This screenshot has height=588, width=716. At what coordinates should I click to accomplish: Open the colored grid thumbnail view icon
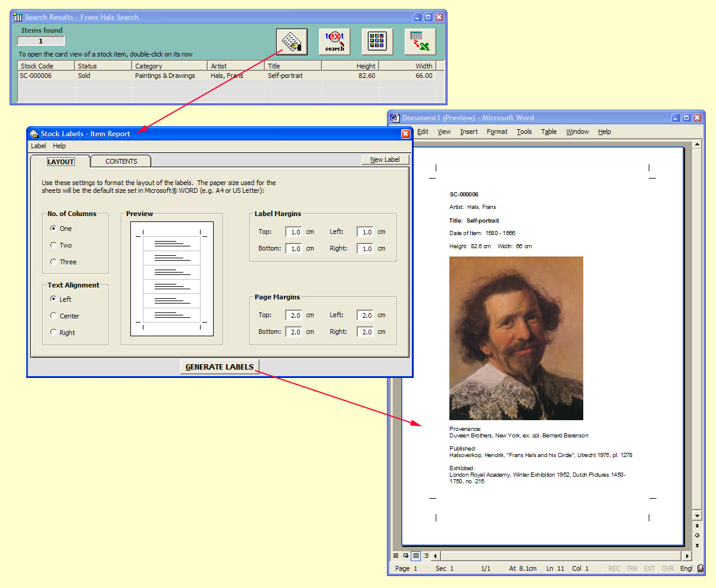pyautogui.click(x=377, y=42)
